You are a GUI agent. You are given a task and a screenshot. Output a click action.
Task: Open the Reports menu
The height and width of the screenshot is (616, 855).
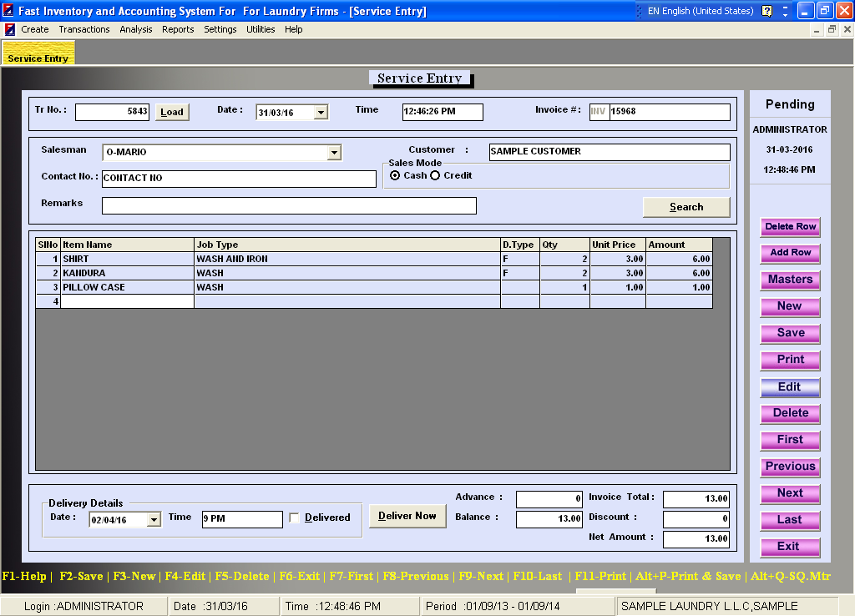pos(178,29)
